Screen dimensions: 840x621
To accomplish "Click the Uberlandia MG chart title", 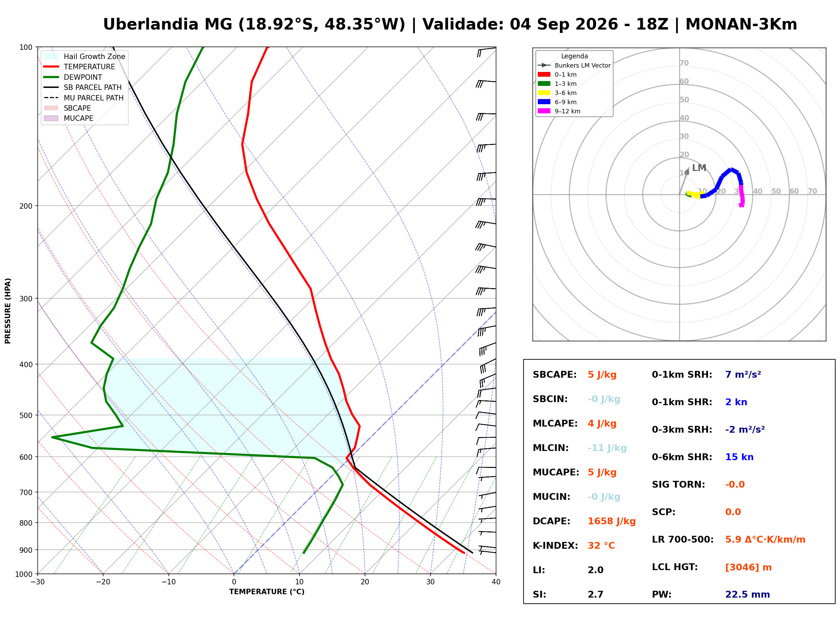I will (x=450, y=24).
